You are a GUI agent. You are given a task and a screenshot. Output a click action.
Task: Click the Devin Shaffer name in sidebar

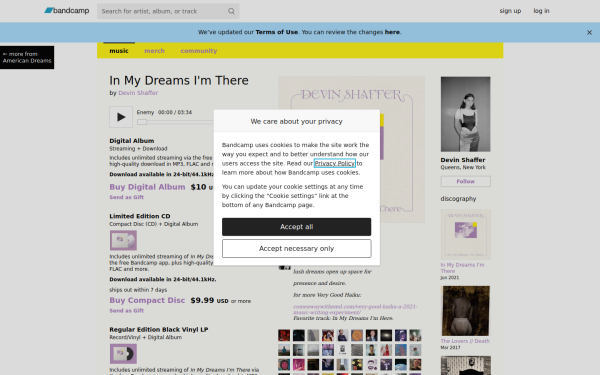pos(463,160)
